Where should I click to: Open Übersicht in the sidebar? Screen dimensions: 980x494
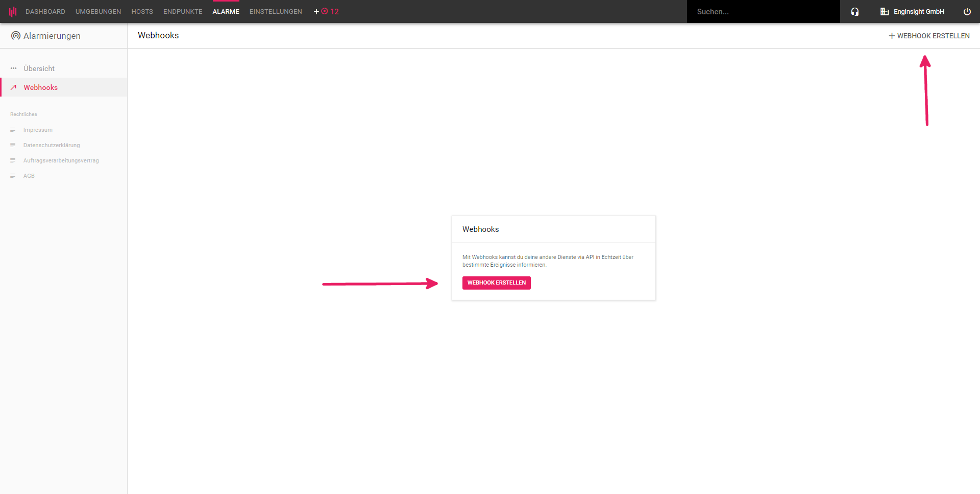click(39, 68)
